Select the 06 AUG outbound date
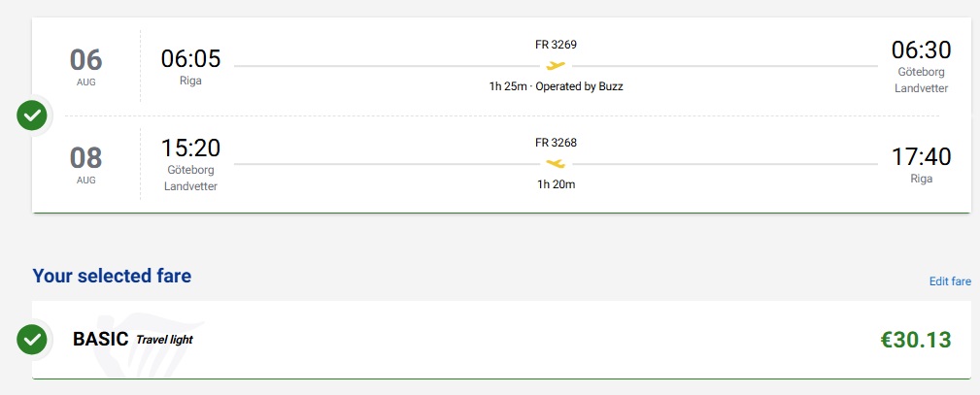 [x=85, y=67]
